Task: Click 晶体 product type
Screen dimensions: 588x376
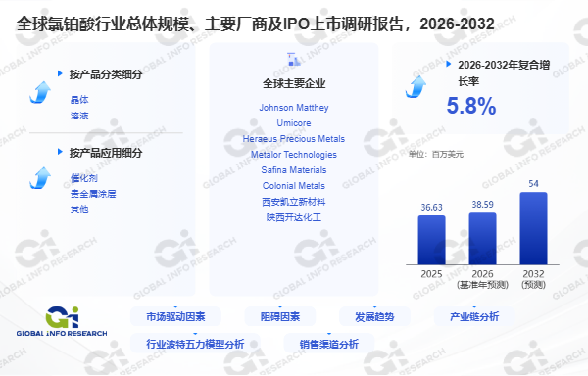Action: click(x=79, y=100)
